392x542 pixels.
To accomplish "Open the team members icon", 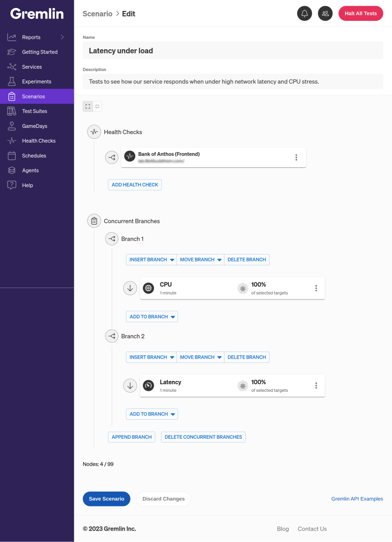I will [325, 13].
